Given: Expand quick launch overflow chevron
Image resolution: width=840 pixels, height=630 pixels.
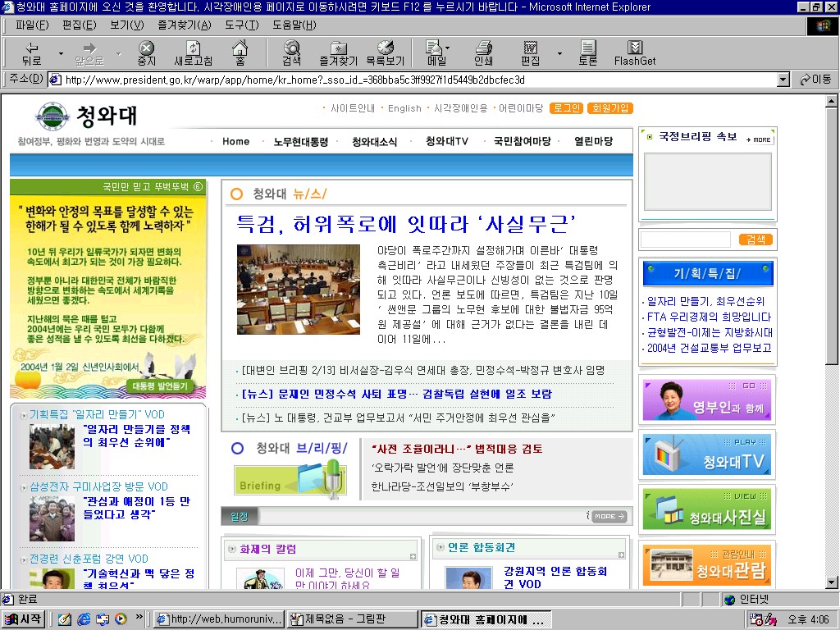Looking at the screenshot, I should pos(139,617).
